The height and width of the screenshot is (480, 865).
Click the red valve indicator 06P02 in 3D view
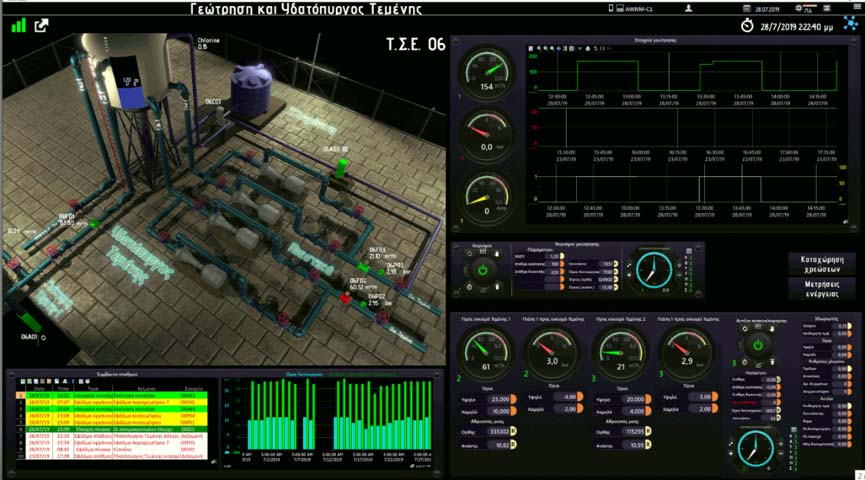pos(346,298)
